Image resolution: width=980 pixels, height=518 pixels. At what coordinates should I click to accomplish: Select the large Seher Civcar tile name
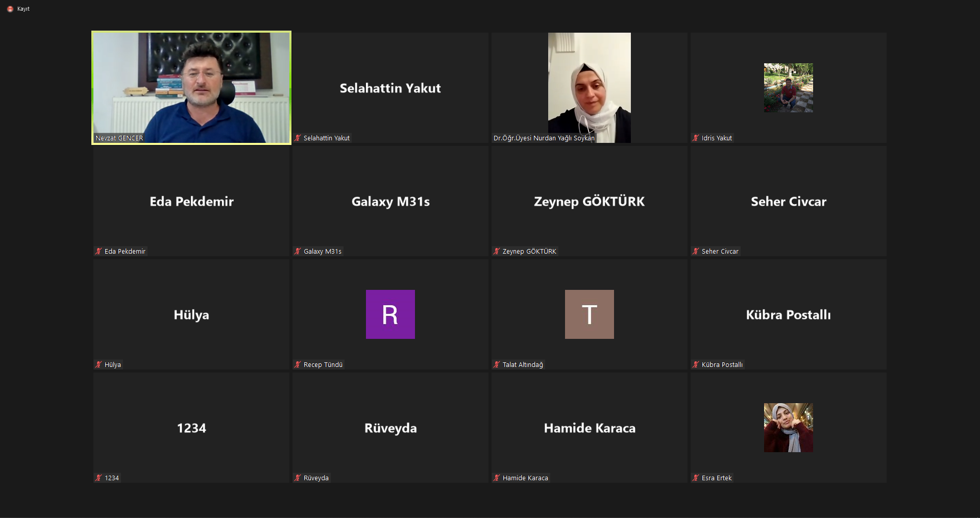click(x=789, y=202)
